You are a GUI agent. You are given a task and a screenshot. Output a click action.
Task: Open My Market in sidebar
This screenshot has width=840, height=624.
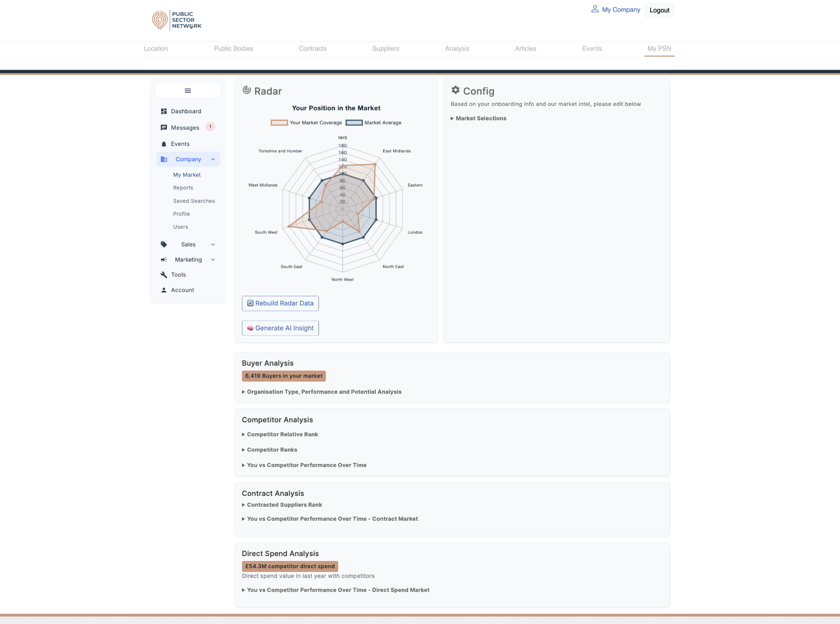tap(187, 175)
